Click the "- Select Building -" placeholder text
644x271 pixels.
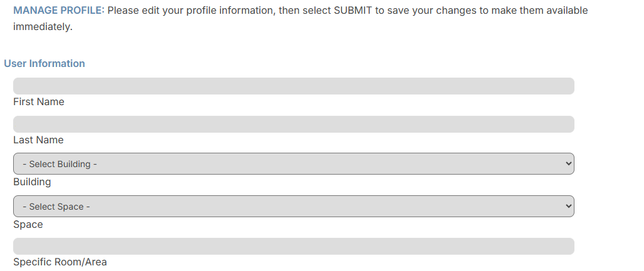coord(60,164)
